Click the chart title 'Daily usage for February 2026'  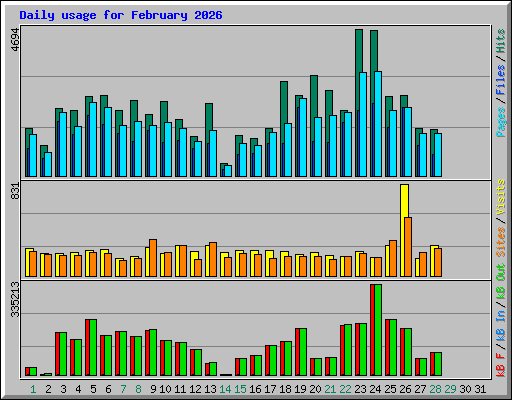[x=121, y=15]
